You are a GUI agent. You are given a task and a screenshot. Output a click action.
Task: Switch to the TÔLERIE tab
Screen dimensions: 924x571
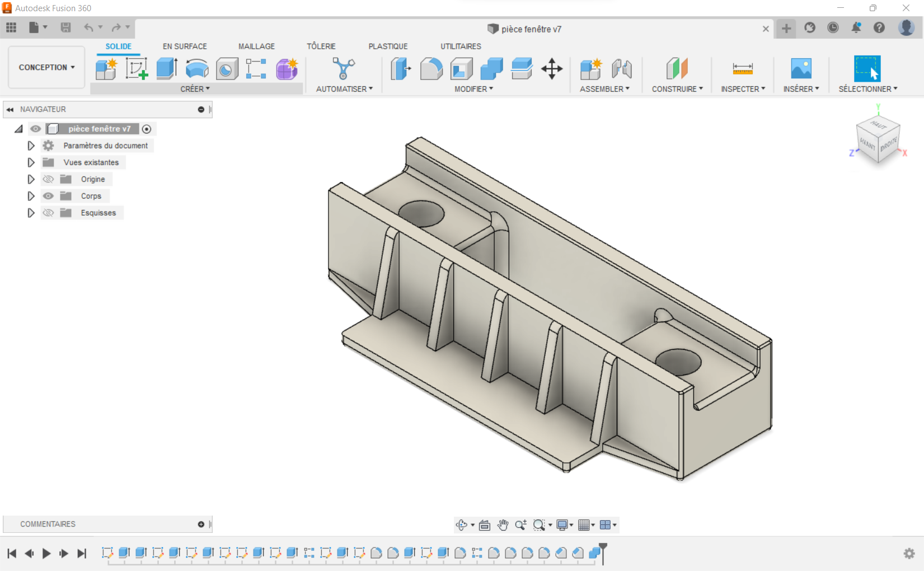321,46
